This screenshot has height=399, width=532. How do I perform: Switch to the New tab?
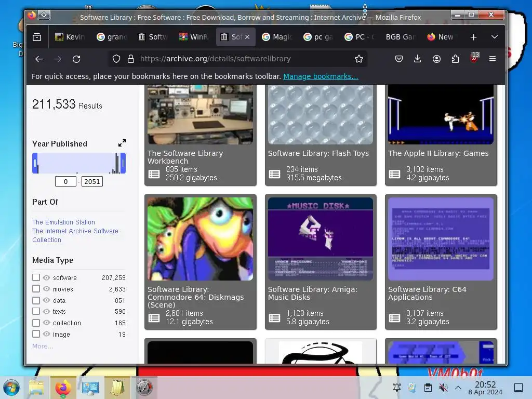coord(441,37)
